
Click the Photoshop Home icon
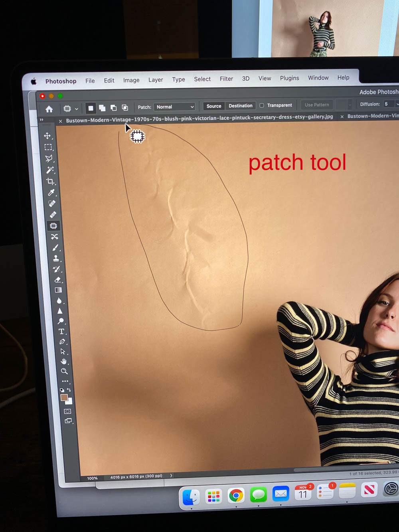(x=49, y=108)
